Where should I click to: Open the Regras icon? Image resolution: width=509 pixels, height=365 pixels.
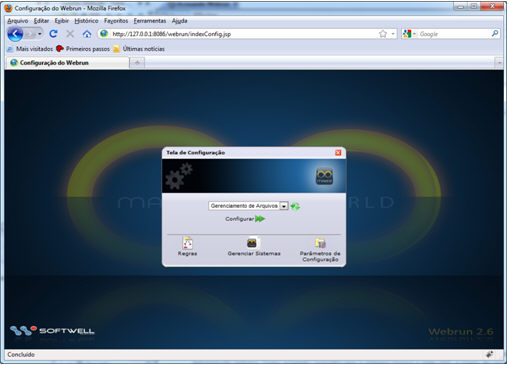(187, 247)
